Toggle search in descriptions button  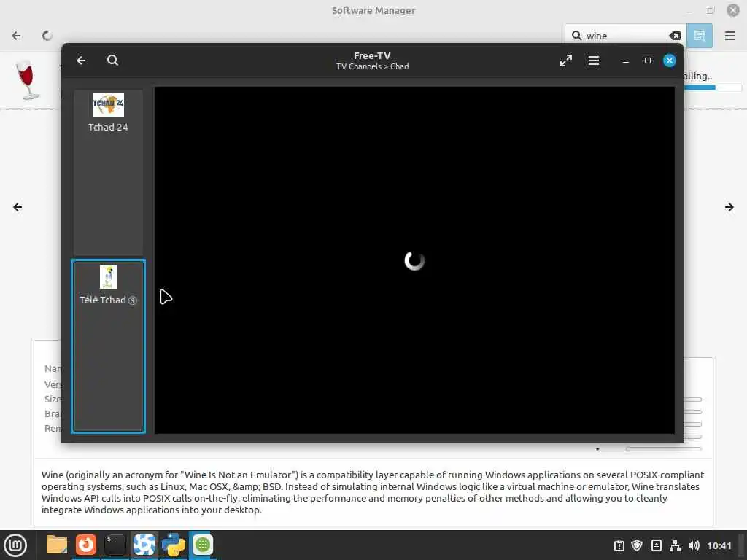[x=700, y=36]
